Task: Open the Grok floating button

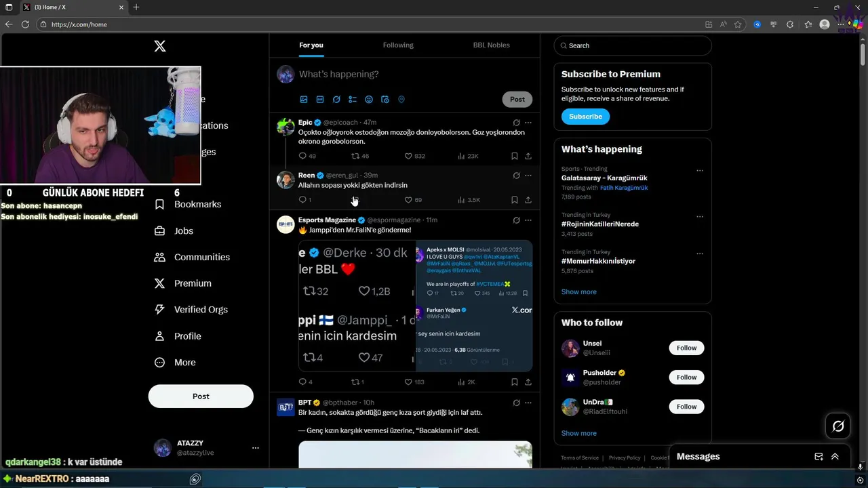Action: tap(838, 426)
